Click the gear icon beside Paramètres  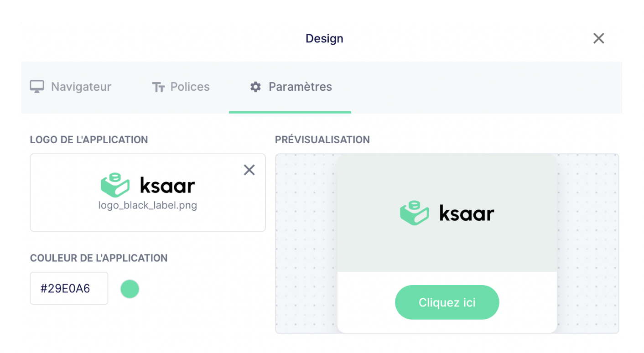pyautogui.click(x=255, y=87)
